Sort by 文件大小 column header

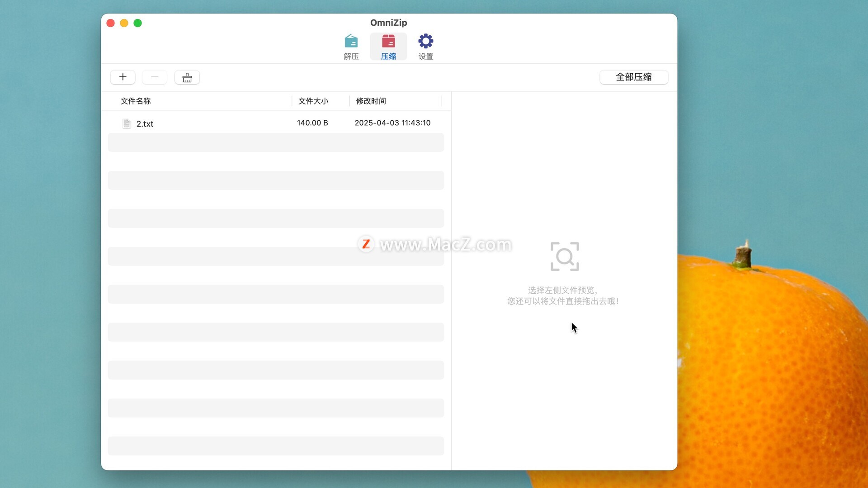pos(313,101)
